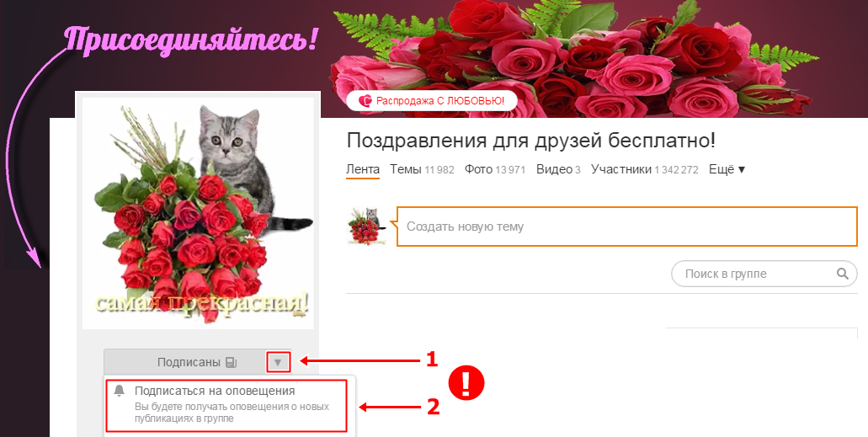Click the newspaper icon on Подписаны button

pyautogui.click(x=232, y=362)
